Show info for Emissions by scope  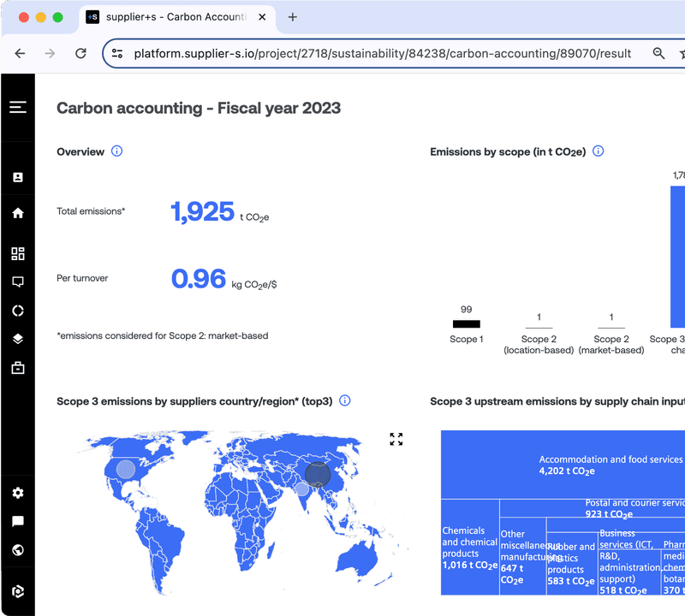(x=598, y=151)
